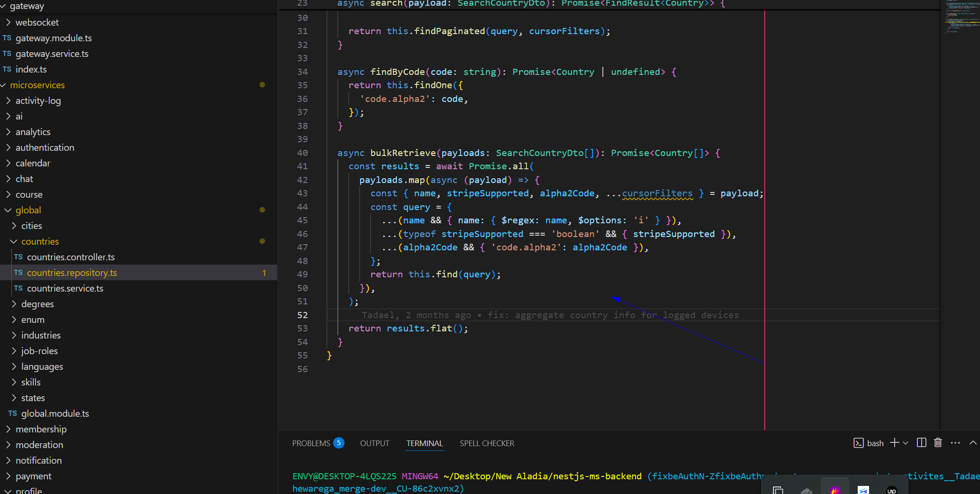Open the launch profile dropdown beside the plus
The image size is (980, 494).
[906, 443]
